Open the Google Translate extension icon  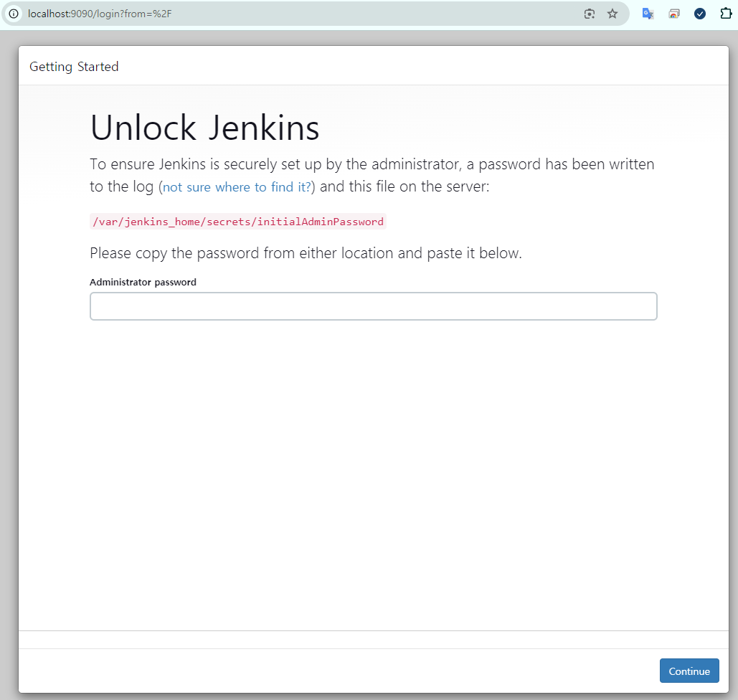pyautogui.click(x=648, y=14)
